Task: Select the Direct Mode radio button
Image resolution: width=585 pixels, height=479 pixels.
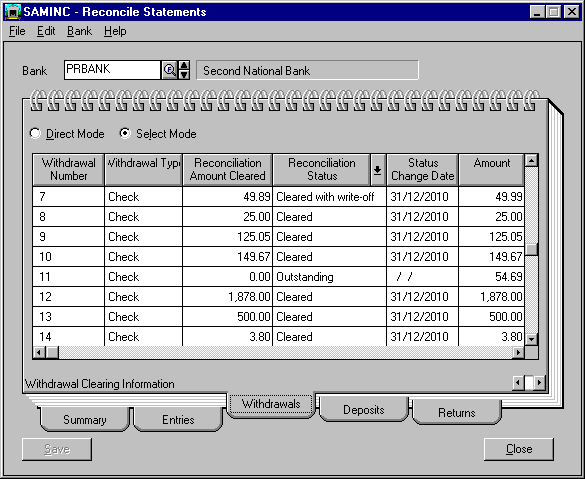Action: point(35,133)
